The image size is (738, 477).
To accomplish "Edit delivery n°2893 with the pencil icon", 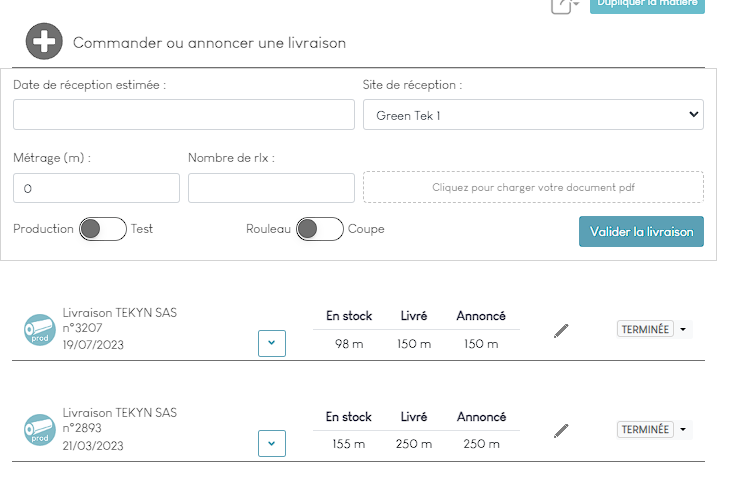I will [561, 430].
